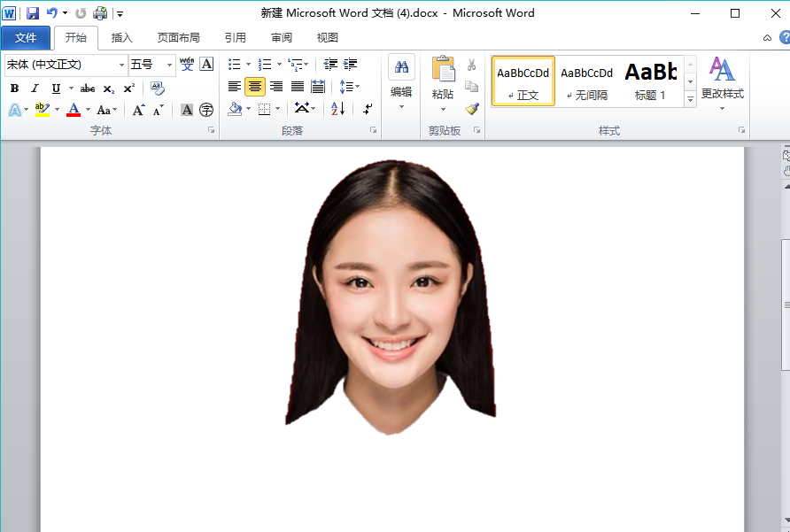Open Word help question mark
790x532 pixels.
coord(785,37)
